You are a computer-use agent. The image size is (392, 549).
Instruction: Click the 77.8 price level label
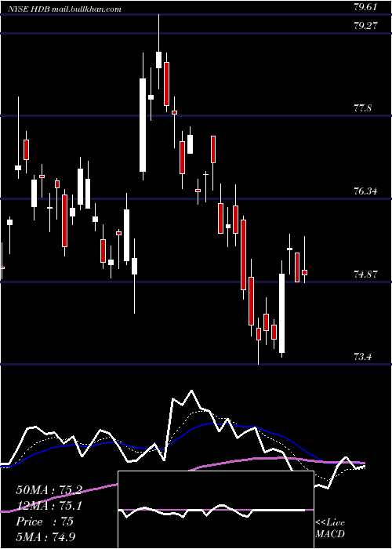(362, 108)
